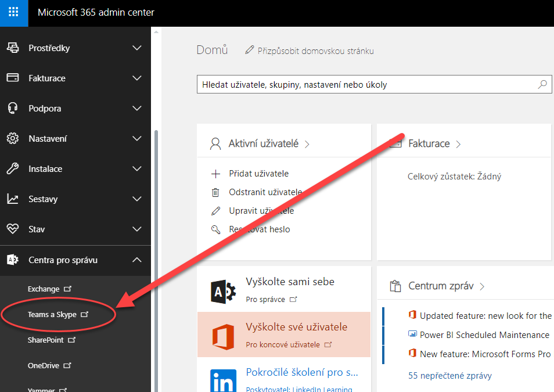Click the Hledat uživatele search field
Viewport: 554px width, 392px height.
point(374,84)
